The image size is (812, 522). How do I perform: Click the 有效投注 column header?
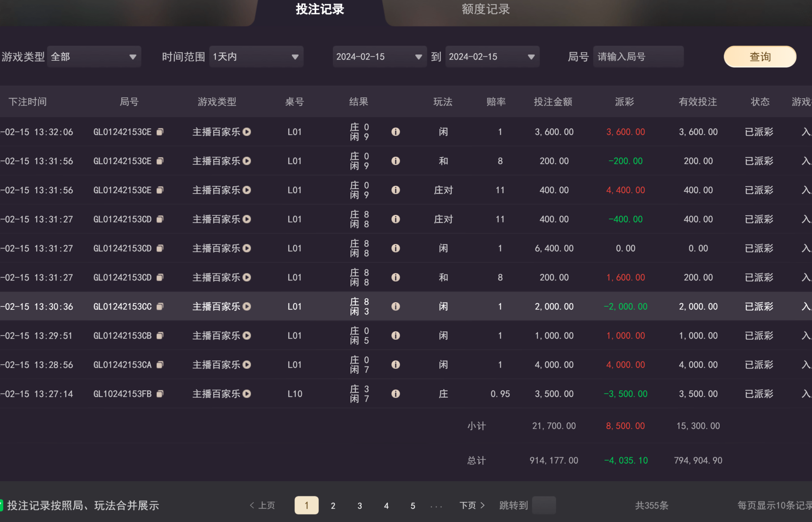[698, 102]
